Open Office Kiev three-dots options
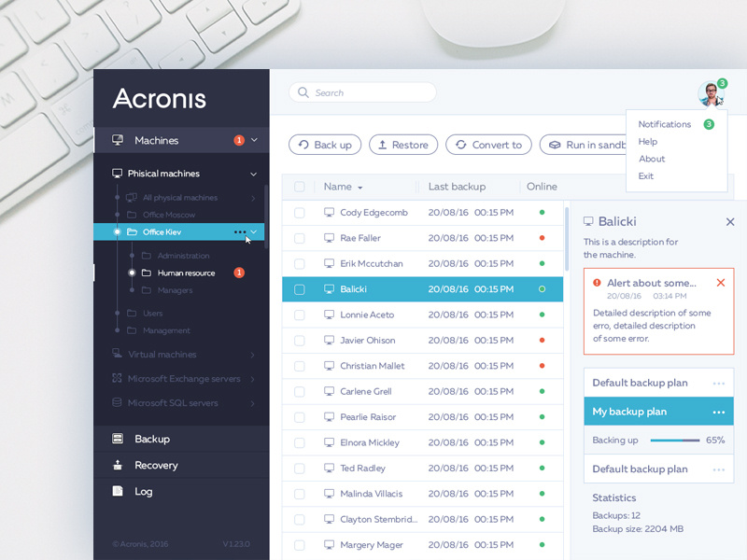The width and height of the screenshot is (747, 560). click(240, 231)
